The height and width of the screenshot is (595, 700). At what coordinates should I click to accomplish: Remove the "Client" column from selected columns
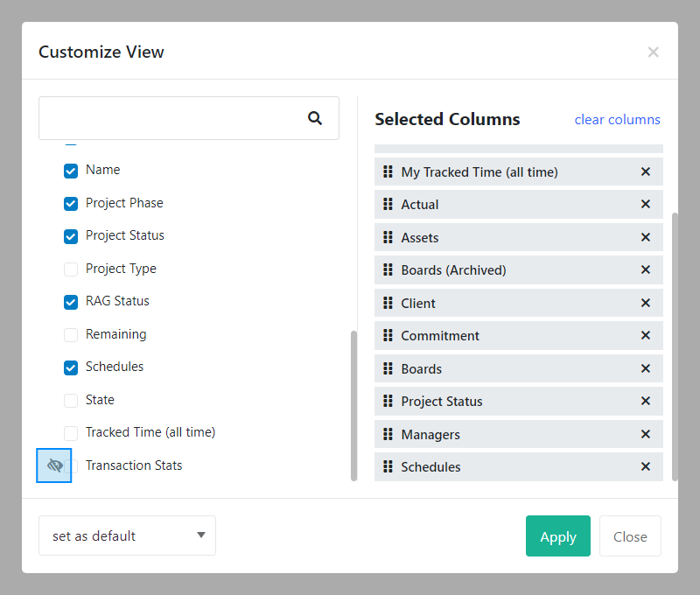645,303
